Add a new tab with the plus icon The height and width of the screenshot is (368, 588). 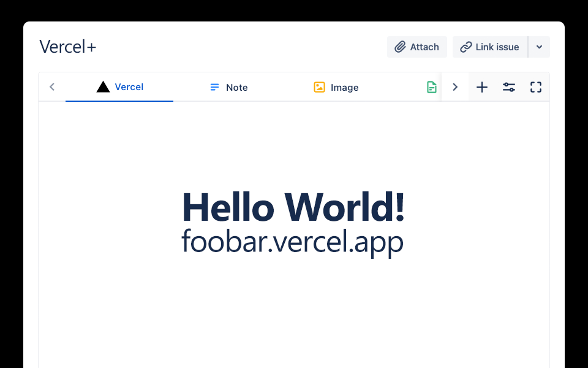[482, 87]
